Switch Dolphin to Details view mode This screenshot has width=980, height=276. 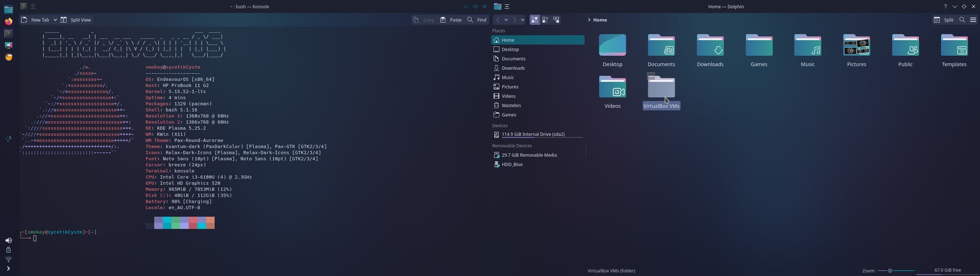pos(556,20)
